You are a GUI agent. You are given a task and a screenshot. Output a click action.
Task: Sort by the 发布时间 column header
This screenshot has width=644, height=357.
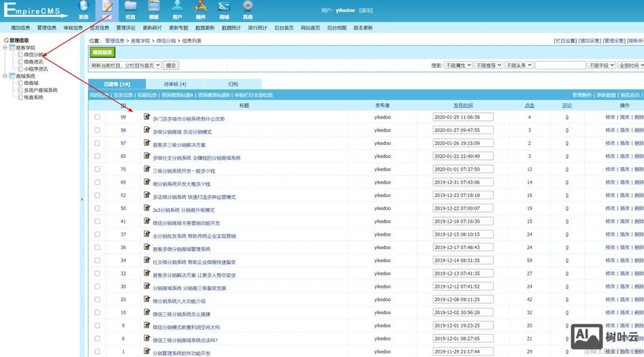[463, 106]
